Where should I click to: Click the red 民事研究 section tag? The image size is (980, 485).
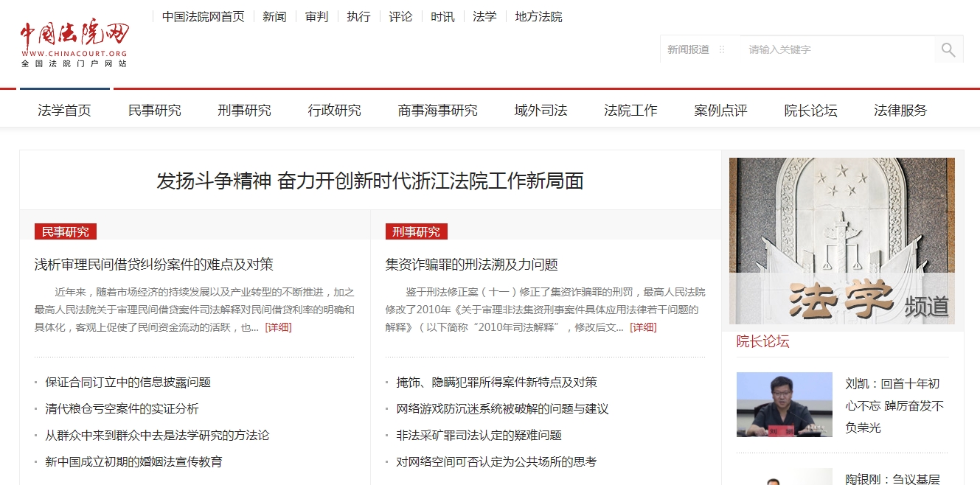click(x=63, y=231)
